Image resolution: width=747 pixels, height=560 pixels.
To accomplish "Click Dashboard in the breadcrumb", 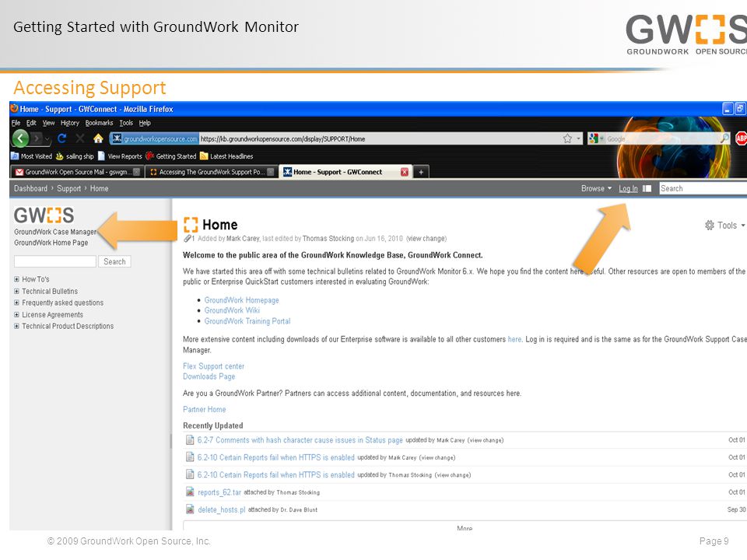I will point(30,188).
